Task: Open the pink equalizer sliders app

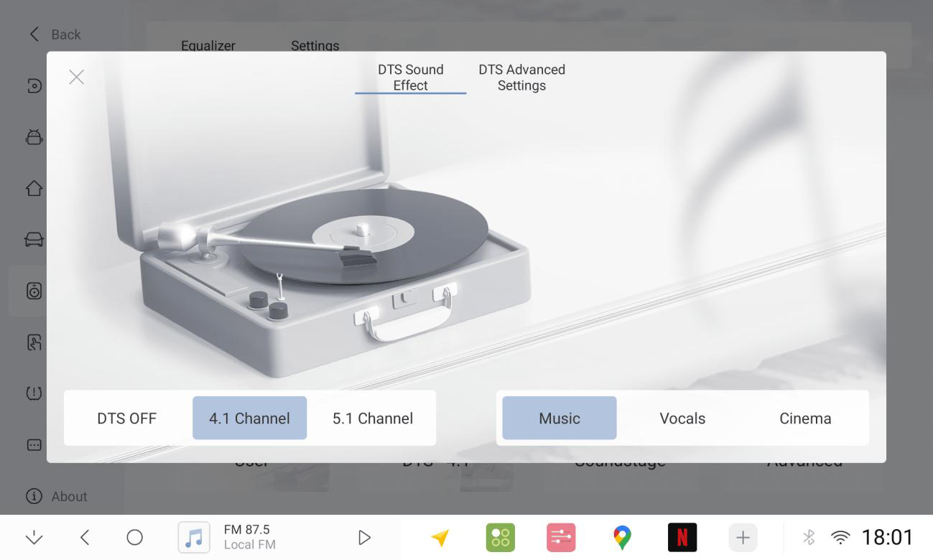Action: pyautogui.click(x=561, y=537)
